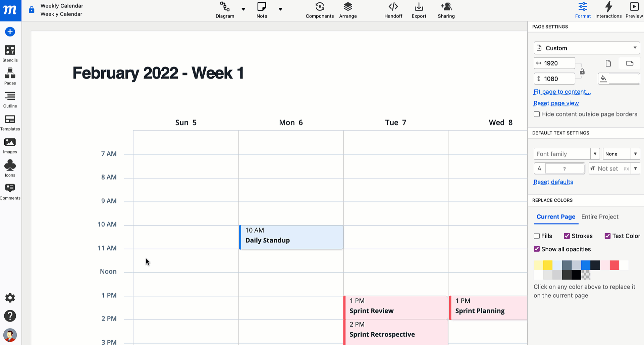The image size is (644, 345).
Task: Switch to the Interactions tab
Action: pos(608,10)
